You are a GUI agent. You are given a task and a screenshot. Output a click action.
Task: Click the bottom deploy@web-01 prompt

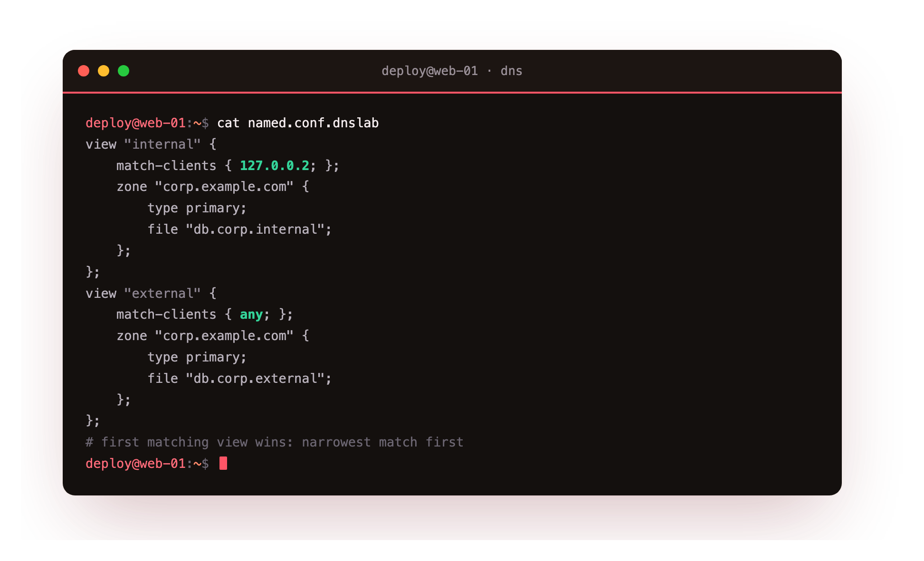click(147, 463)
